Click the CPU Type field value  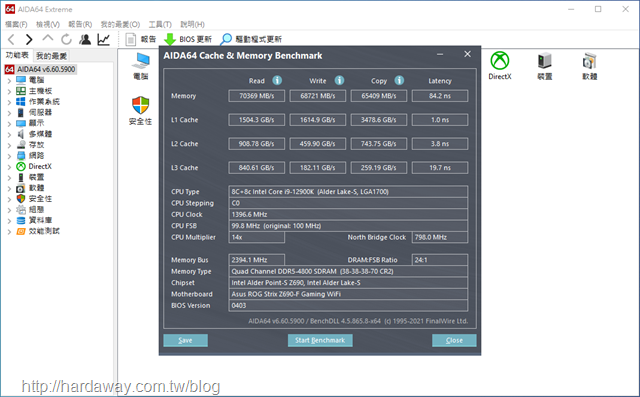tap(348, 192)
